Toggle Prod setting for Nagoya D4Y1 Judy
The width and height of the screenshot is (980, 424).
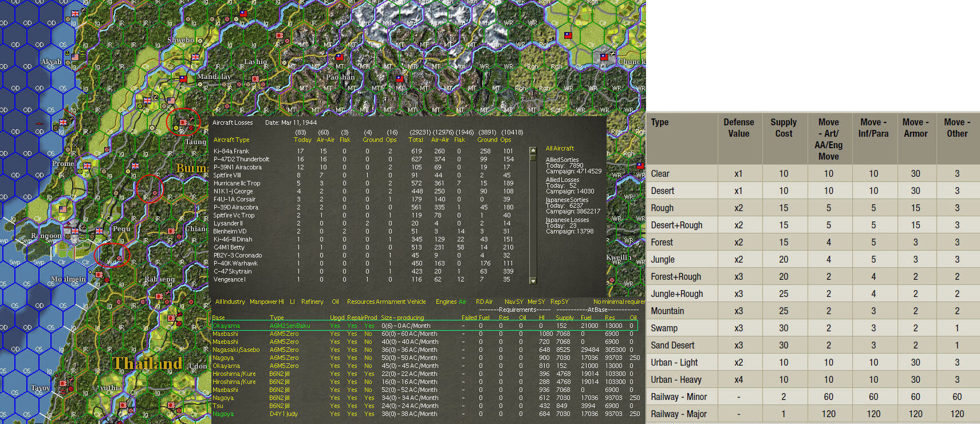(x=369, y=414)
